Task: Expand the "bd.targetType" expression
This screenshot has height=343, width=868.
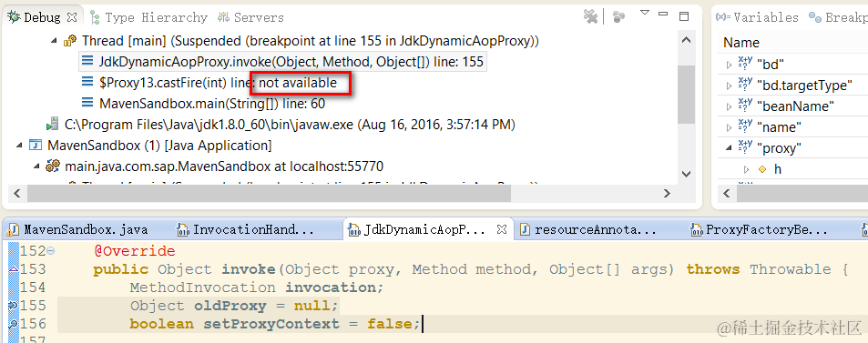Action: 729,86
